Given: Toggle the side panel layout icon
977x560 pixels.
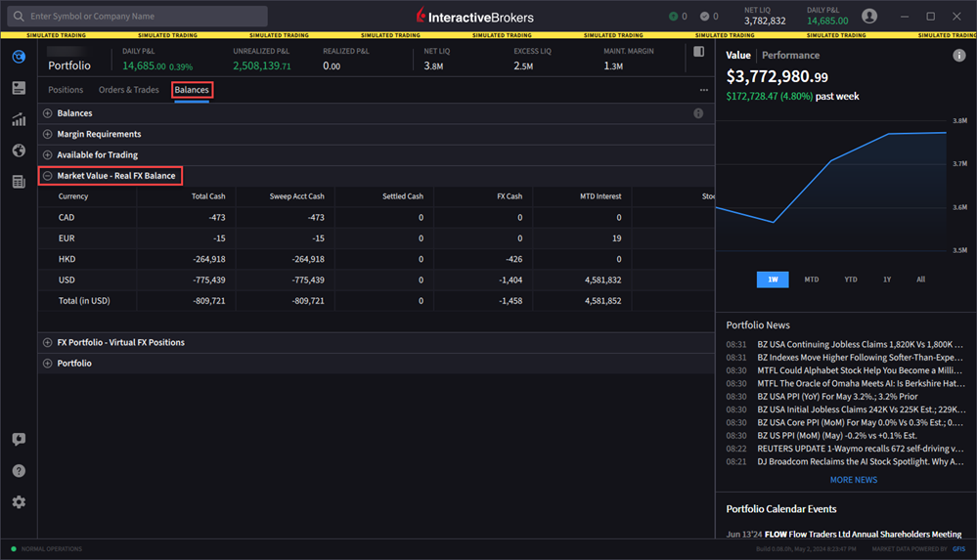Looking at the screenshot, I should 698,52.
